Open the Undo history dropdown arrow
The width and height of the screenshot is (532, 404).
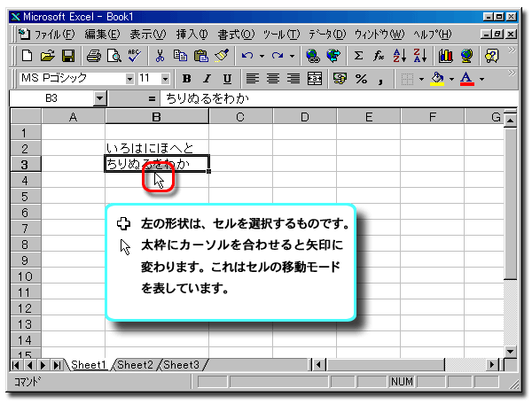pyautogui.click(x=262, y=56)
